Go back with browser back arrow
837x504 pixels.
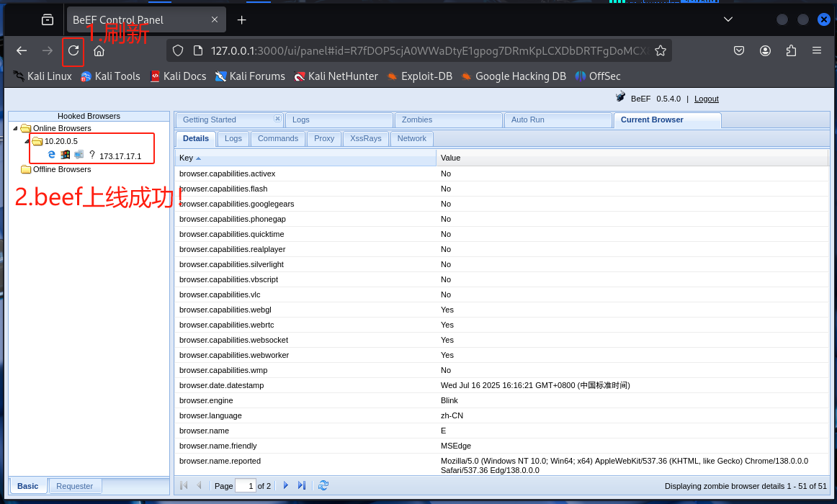(22, 50)
